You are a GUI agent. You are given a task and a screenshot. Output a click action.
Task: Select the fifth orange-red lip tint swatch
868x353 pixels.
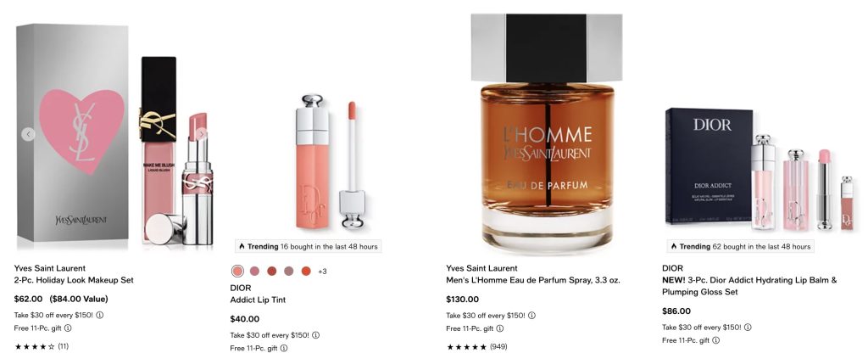coord(306,271)
